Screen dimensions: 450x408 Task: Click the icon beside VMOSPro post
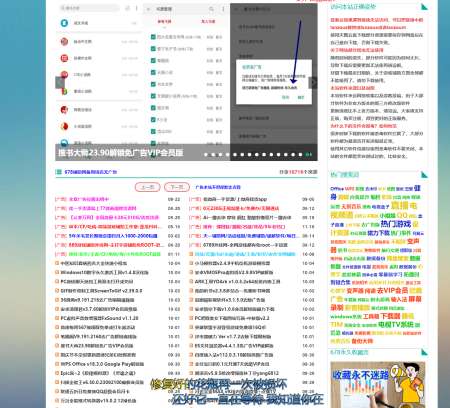point(191,272)
